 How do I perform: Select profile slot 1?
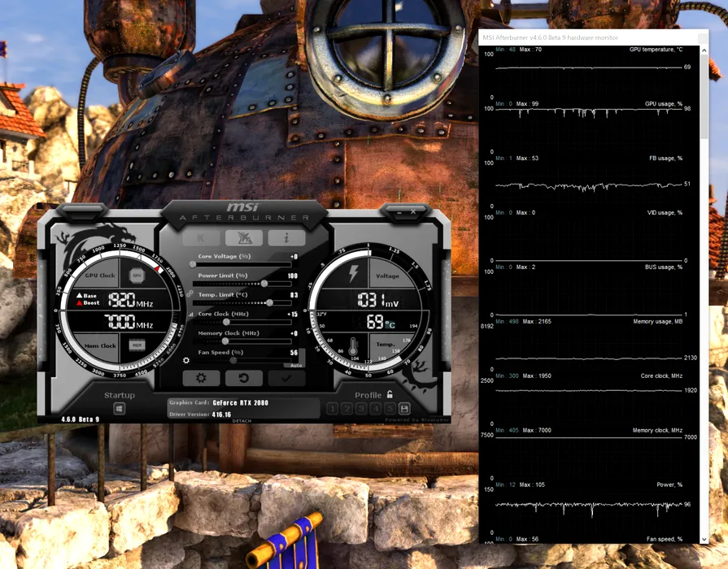332,409
